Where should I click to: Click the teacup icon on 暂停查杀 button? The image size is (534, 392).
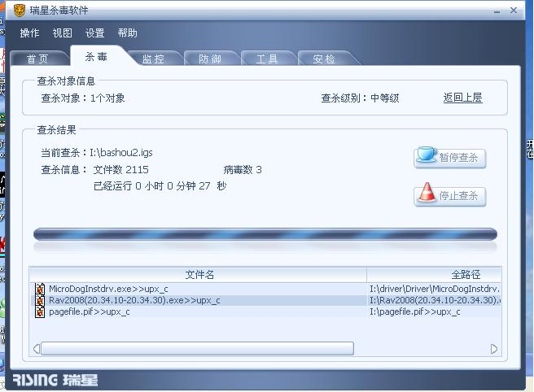tap(426, 155)
